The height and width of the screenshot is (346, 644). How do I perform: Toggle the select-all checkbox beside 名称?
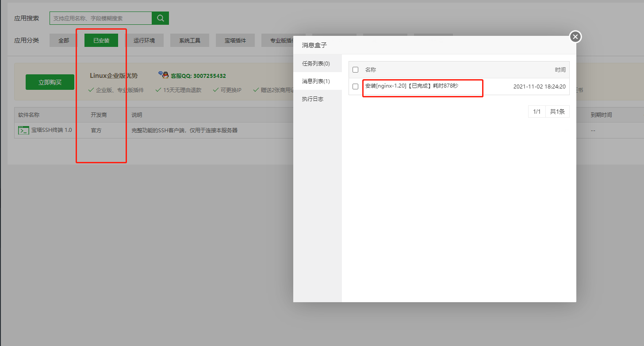tap(355, 69)
